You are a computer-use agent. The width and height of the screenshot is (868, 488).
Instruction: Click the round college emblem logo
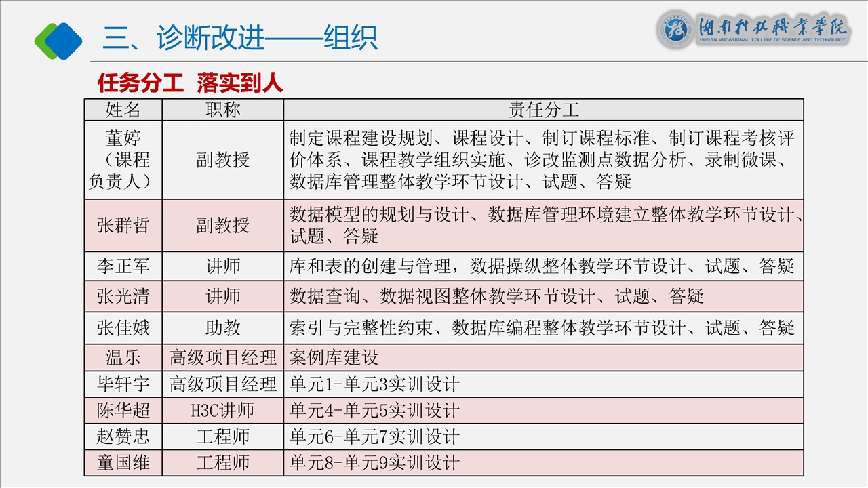[675, 31]
